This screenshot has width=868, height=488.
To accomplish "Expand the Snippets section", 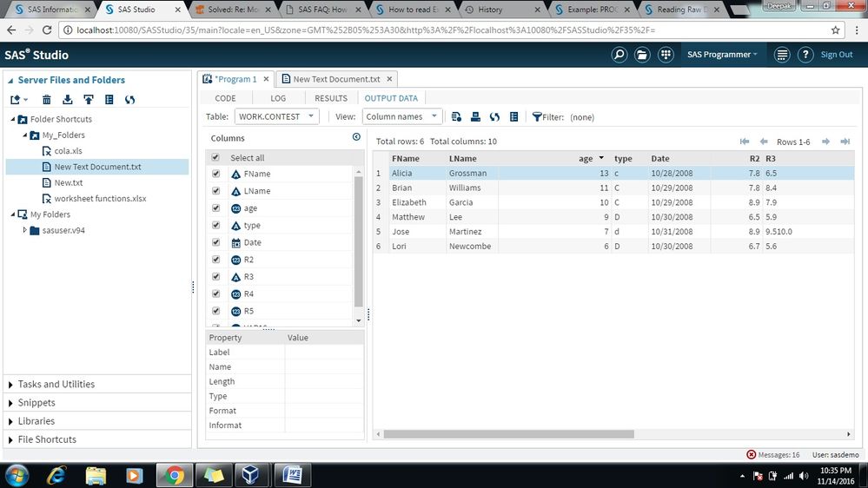I will [10, 404].
